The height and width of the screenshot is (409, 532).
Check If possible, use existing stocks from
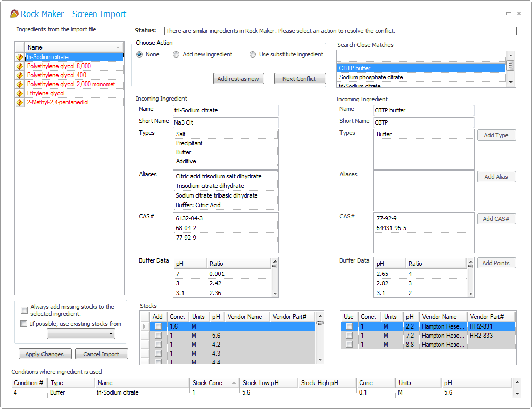coord(23,323)
